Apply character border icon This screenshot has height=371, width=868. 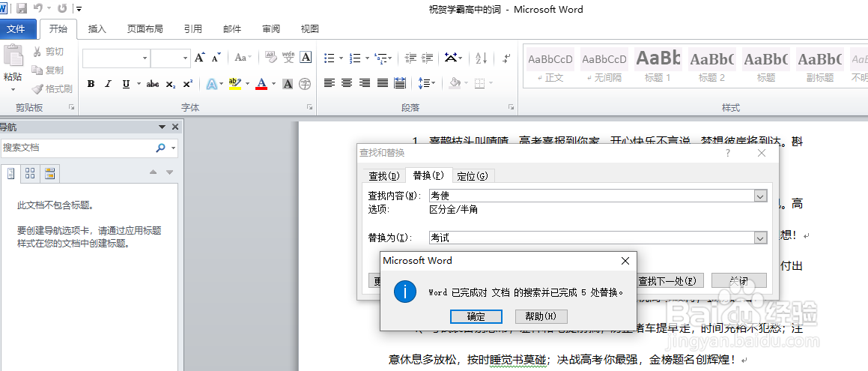[x=306, y=58]
